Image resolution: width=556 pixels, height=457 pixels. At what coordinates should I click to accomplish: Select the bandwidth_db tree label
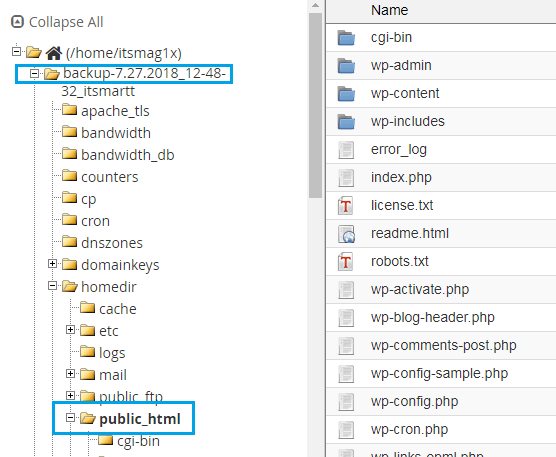(x=128, y=155)
